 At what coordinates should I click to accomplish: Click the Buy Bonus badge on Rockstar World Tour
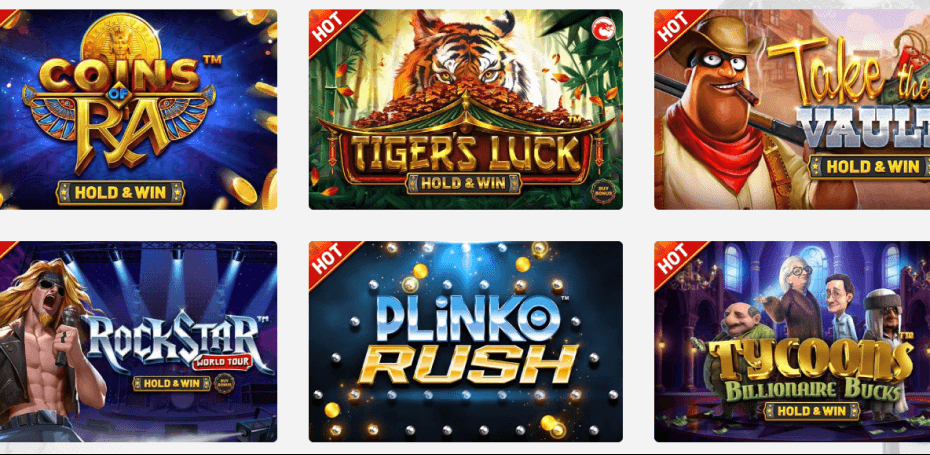point(224,383)
